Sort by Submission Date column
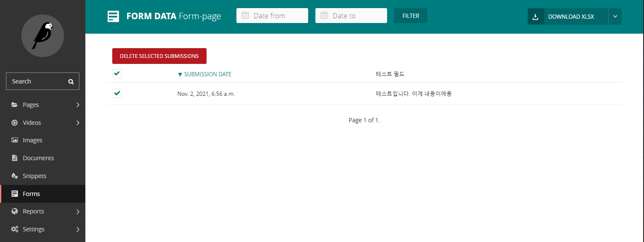644x242 pixels. 204,74
